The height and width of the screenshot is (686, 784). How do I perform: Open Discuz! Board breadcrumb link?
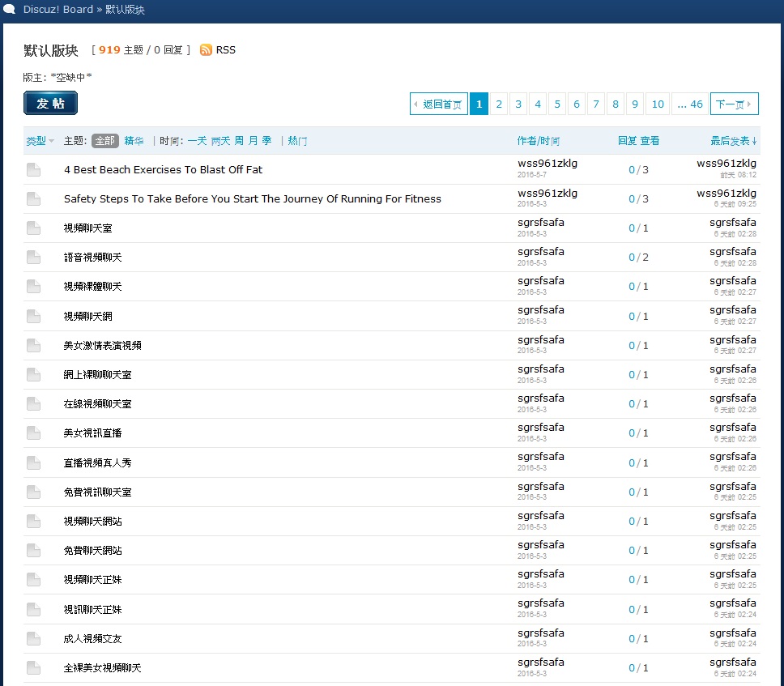click(x=58, y=10)
